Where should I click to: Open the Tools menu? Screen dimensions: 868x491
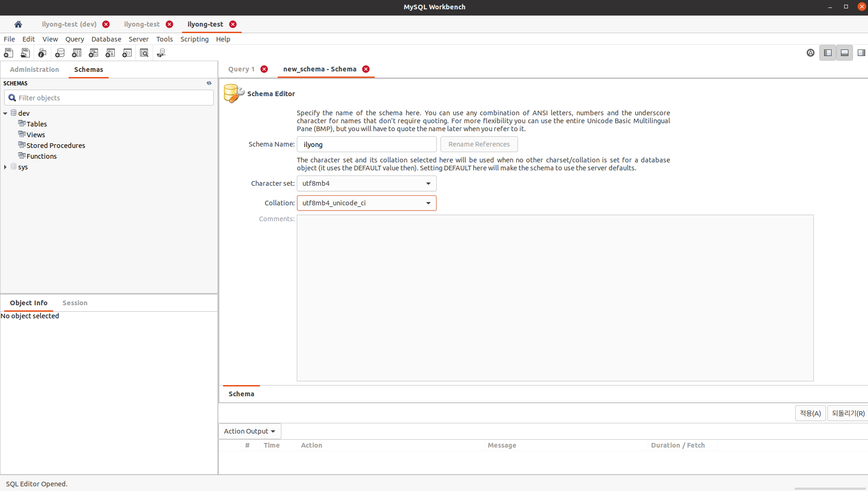pyautogui.click(x=165, y=39)
